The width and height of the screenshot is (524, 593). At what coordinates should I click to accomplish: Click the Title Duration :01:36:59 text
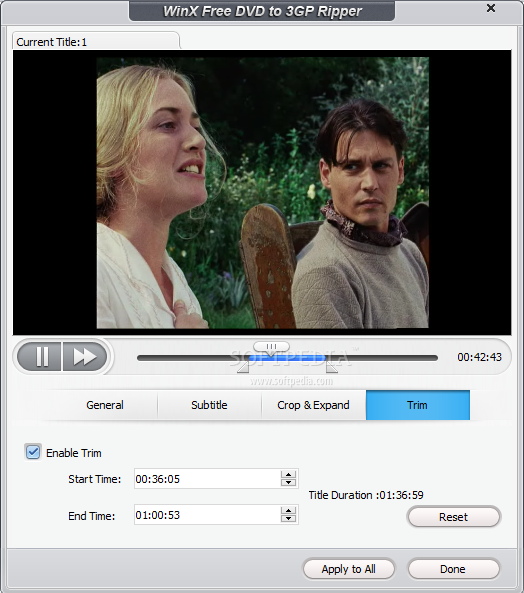[x=366, y=495]
